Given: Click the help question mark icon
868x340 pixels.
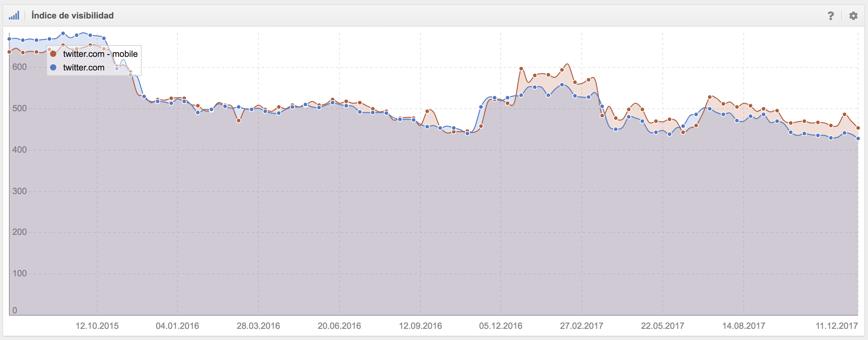Looking at the screenshot, I should click(831, 16).
